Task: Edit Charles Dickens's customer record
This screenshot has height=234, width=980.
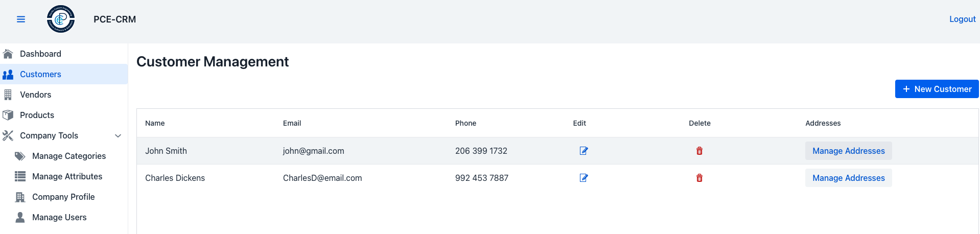Action: 584,178
